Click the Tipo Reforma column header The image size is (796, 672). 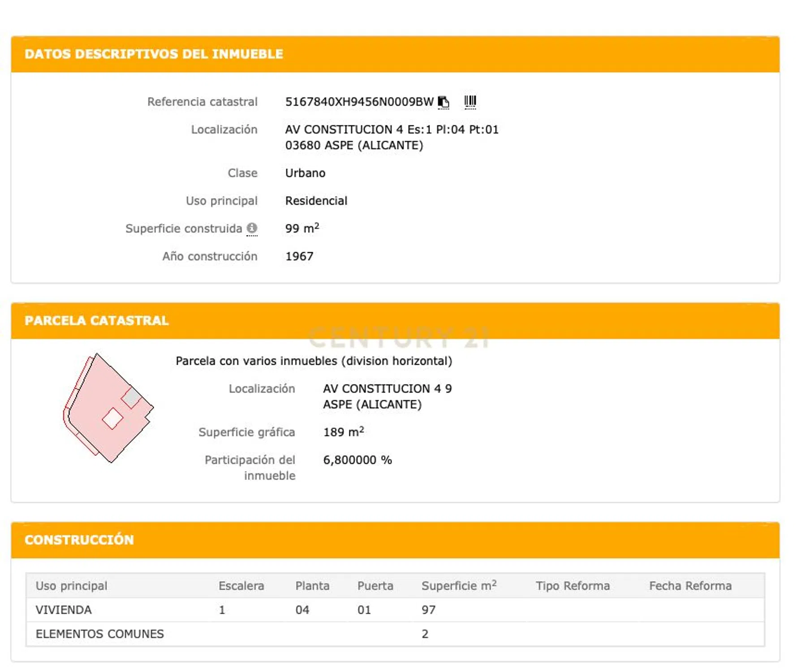(572, 586)
